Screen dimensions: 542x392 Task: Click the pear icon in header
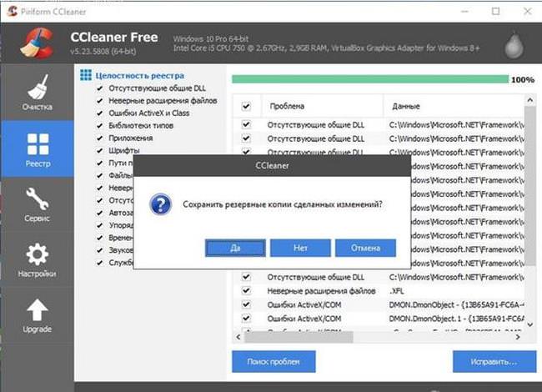[514, 45]
